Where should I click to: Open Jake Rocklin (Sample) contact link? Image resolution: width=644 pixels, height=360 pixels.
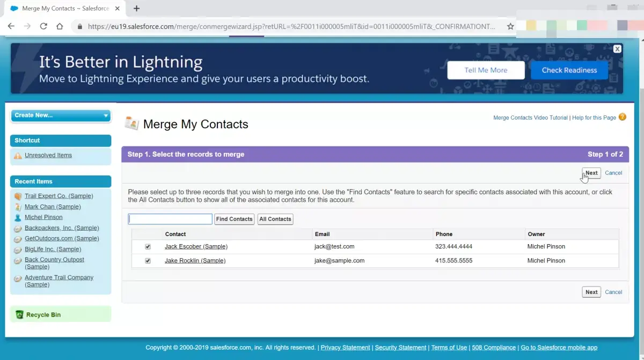click(x=195, y=261)
